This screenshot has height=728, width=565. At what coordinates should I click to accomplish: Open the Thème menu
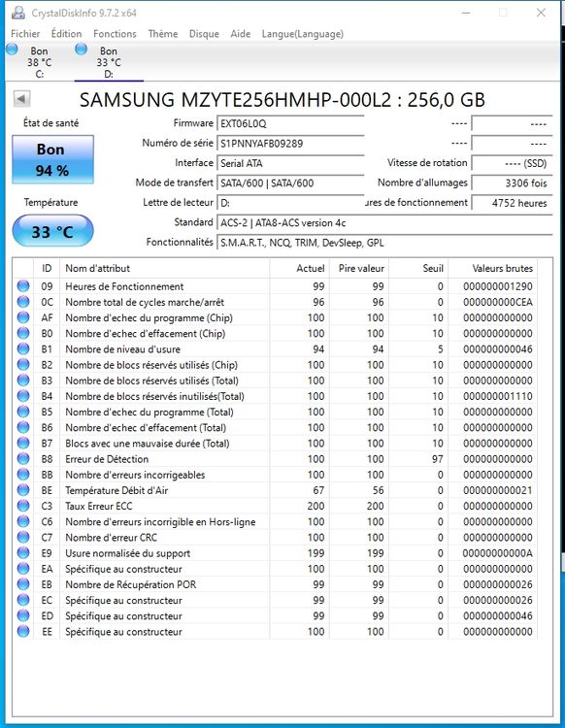[x=162, y=34]
